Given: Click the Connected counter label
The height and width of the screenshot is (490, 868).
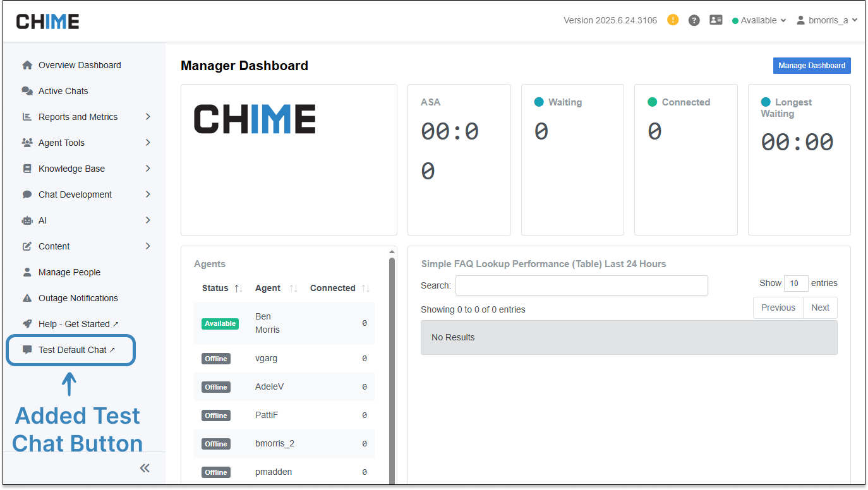Looking at the screenshot, I should pos(686,102).
